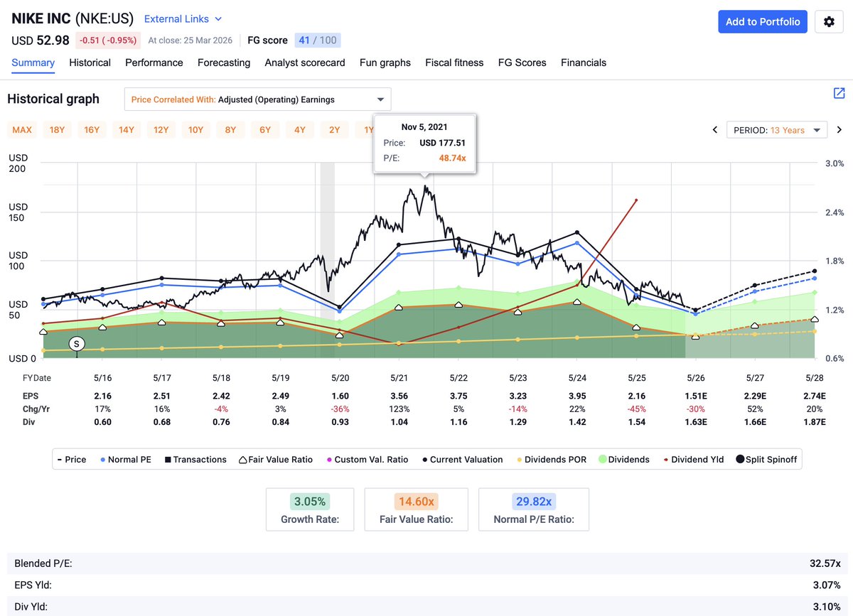Select the Fun graphs tab
This screenshot has height=616, width=853.
pyautogui.click(x=385, y=63)
